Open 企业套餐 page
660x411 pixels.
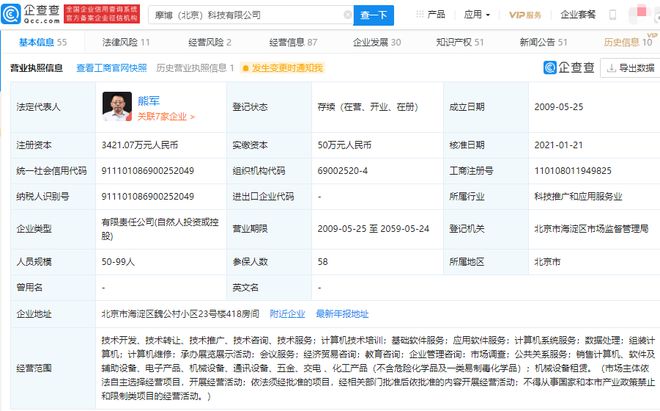[x=578, y=15]
